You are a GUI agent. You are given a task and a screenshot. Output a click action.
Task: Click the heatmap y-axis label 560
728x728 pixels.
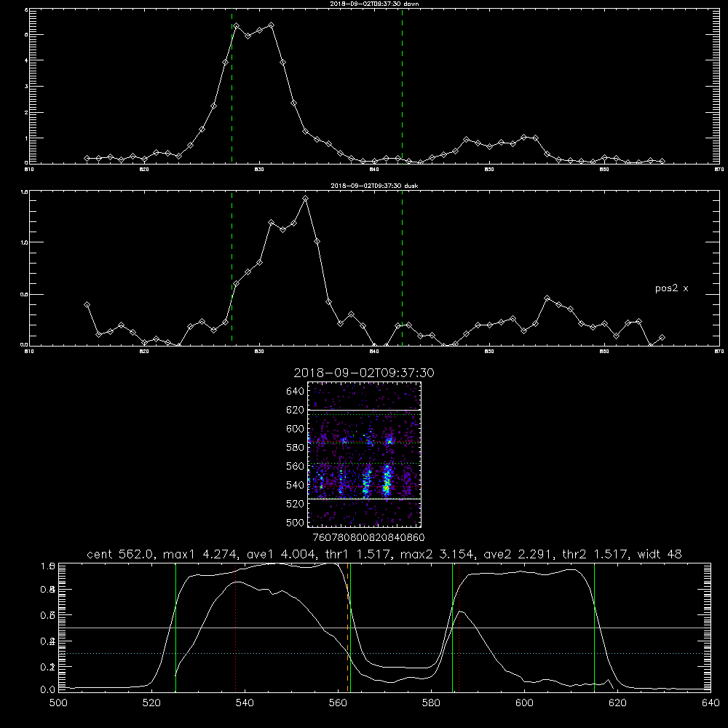(x=295, y=466)
